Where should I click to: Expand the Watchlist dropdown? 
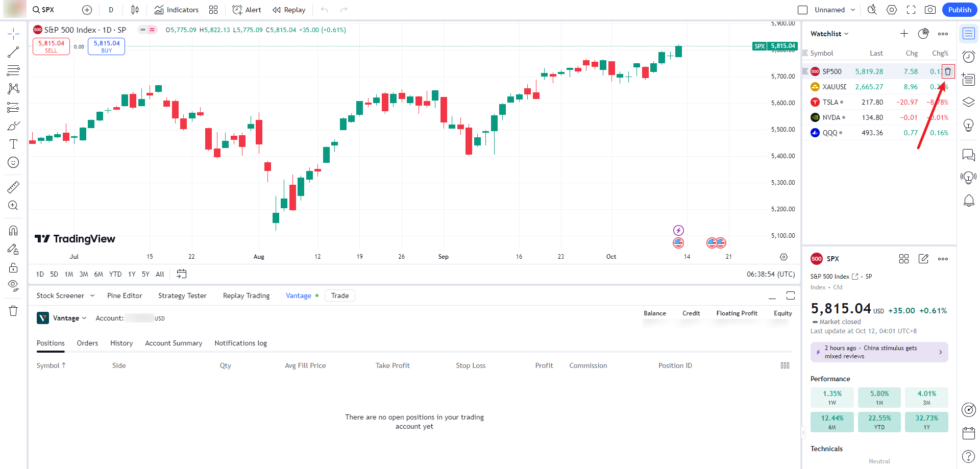[x=829, y=34]
